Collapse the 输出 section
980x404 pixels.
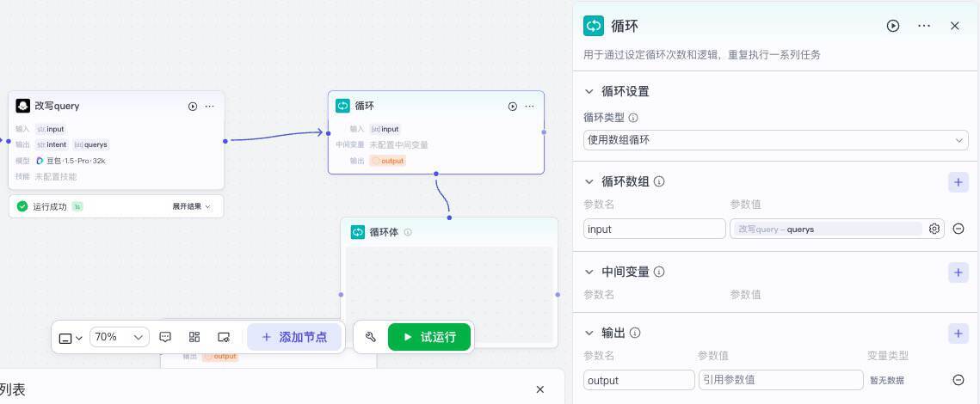[589, 333]
